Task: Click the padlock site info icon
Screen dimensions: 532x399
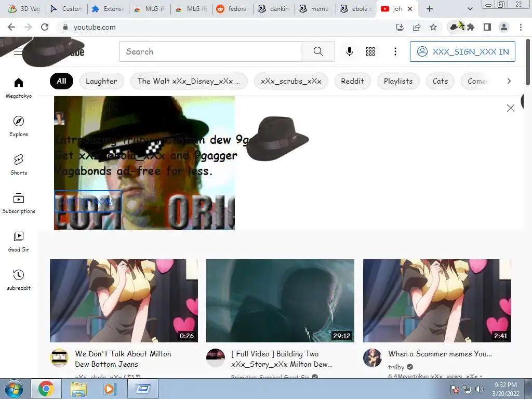Action: [65, 27]
